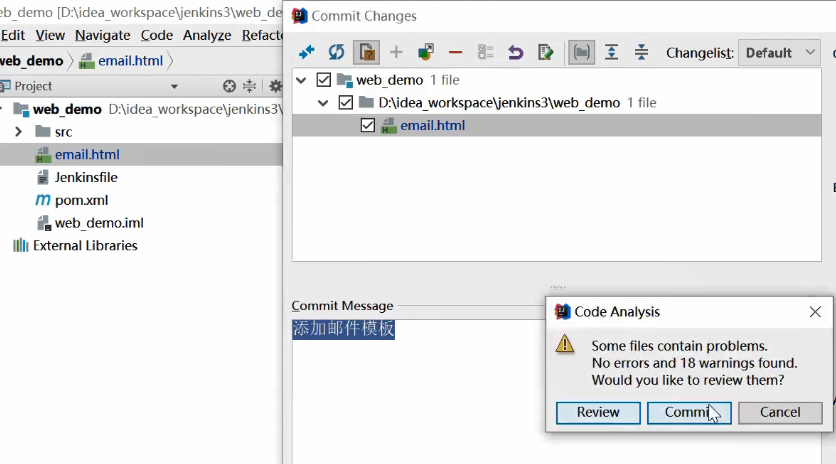Screen dimensions: 836x464
Task: Click the red minus remove icon
Action: coord(455,52)
